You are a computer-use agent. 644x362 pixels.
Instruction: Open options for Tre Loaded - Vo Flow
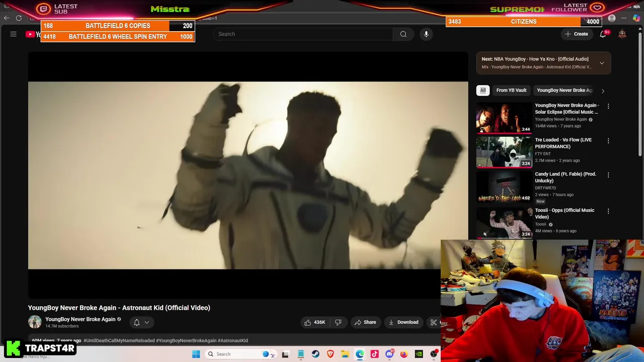point(608,141)
